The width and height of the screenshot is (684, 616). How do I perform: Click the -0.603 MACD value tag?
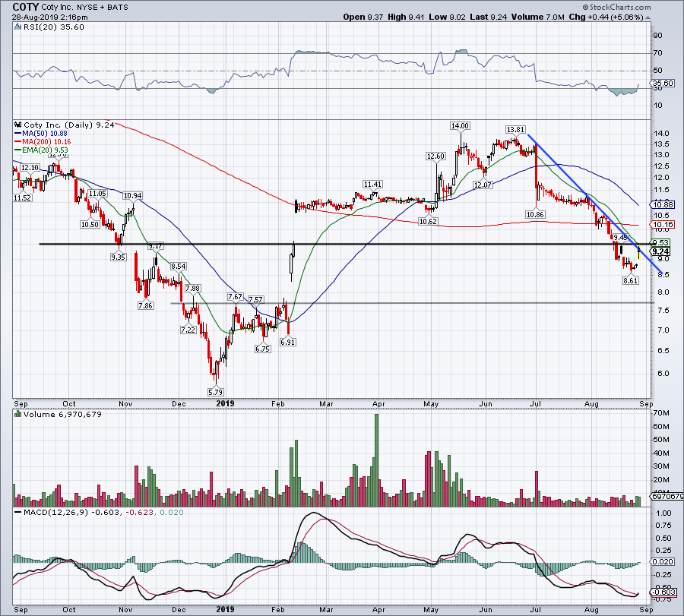pos(663,592)
